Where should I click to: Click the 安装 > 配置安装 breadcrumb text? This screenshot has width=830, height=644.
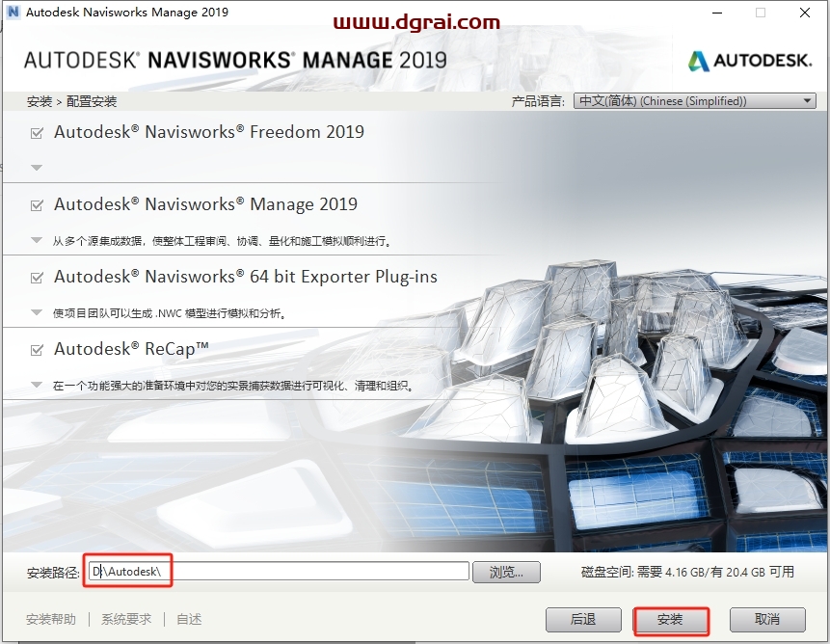click(x=72, y=101)
